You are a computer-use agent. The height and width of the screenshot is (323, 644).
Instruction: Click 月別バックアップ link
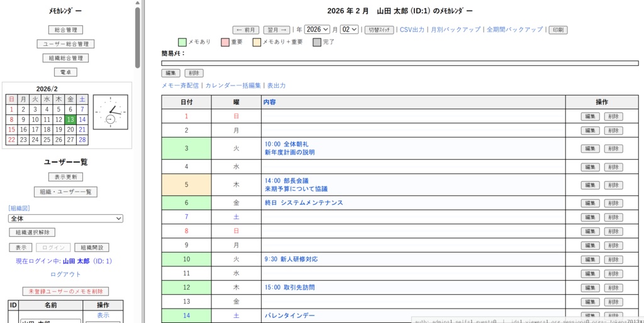click(455, 30)
